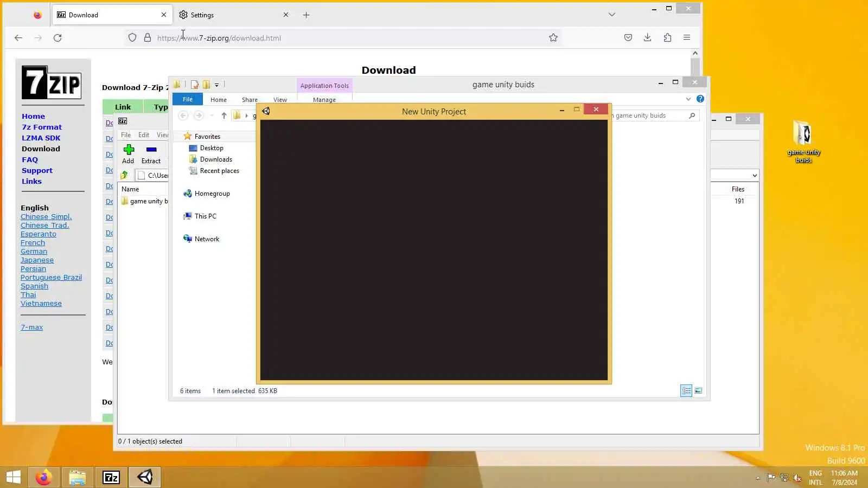Open Explorer help question mark icon
Image resolution: width=868 pixels, height=488 pixels.
coord(700,99)
